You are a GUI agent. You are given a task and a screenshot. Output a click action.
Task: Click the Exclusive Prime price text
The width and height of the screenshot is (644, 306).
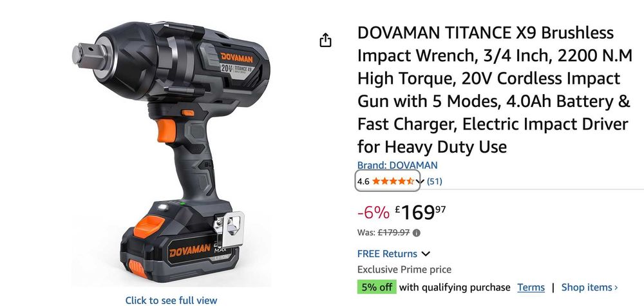pyautogui.click(x=404, y=269)
